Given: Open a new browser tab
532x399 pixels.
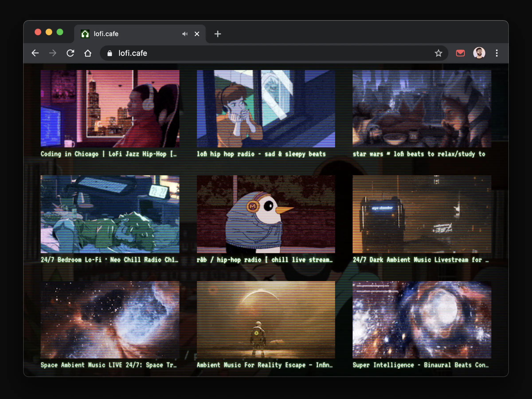Looking at the screenshot, I should pos(217,34).
